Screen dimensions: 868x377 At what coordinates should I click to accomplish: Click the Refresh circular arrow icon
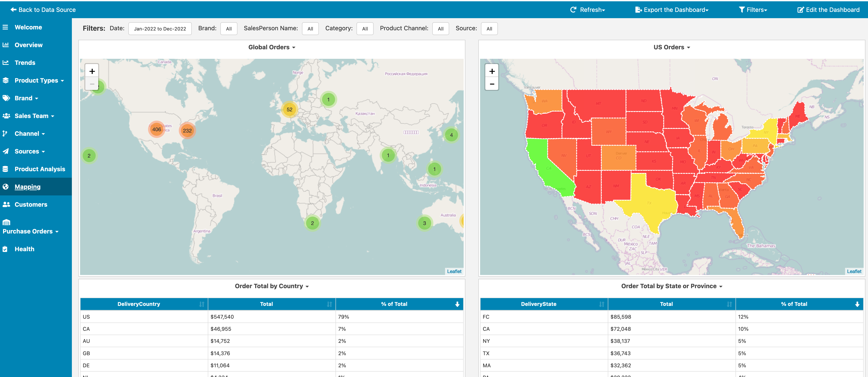tap(573, 10)
